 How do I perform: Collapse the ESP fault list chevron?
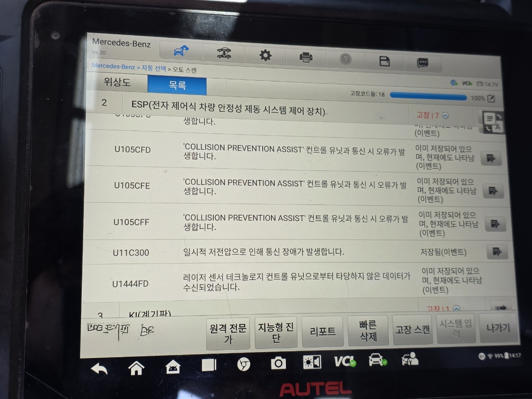(445, 116)
